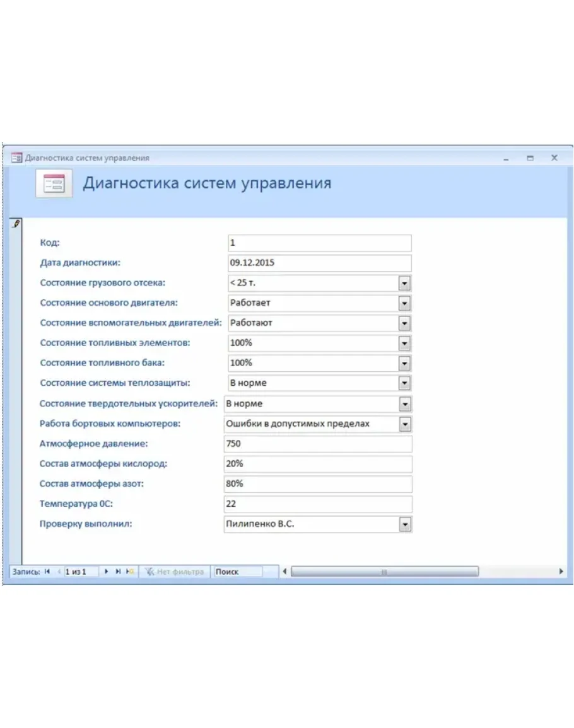The image size is (574, 728).
Task: Jump to last record icon
Action: click(118, 572)
